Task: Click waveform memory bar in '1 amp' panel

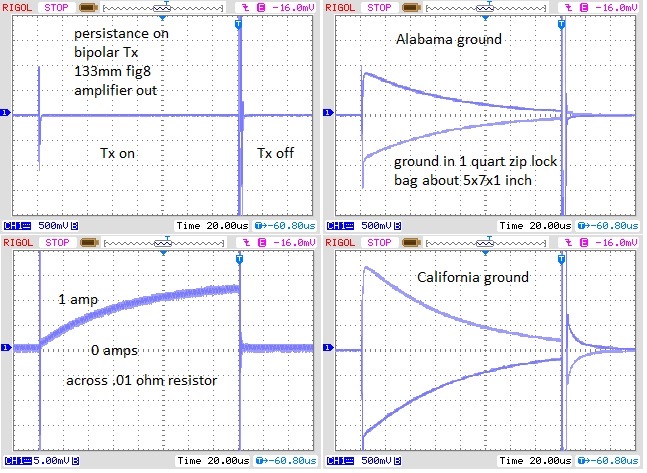Action: [164, 242]
